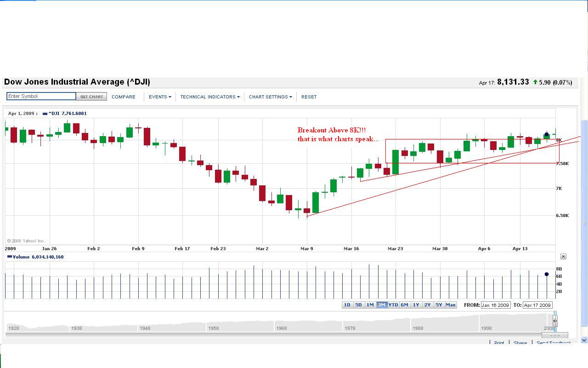Click RESET in the chart toolbar
Viewport: 588px width, 368px height.
[309, 97]
